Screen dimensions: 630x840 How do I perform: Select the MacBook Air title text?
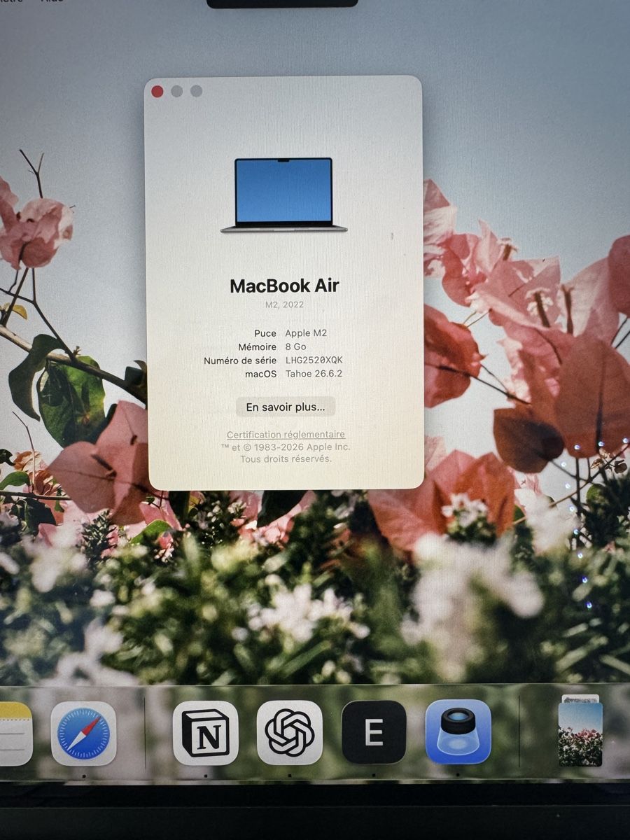[284, 286]
